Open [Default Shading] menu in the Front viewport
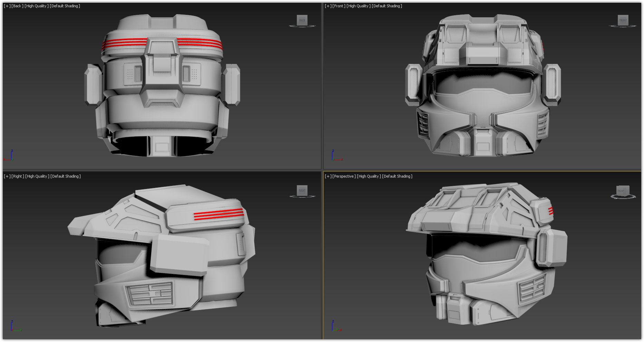 pos(387,6)
